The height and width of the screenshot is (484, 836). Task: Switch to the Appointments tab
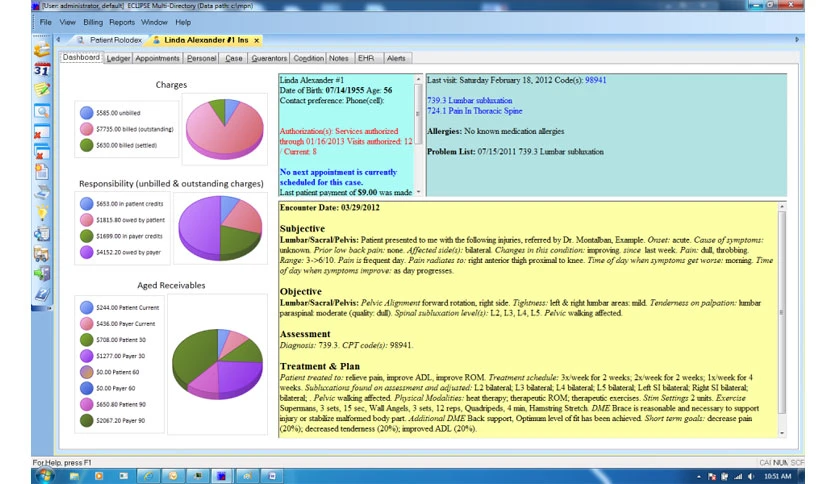tap(157, 58)
